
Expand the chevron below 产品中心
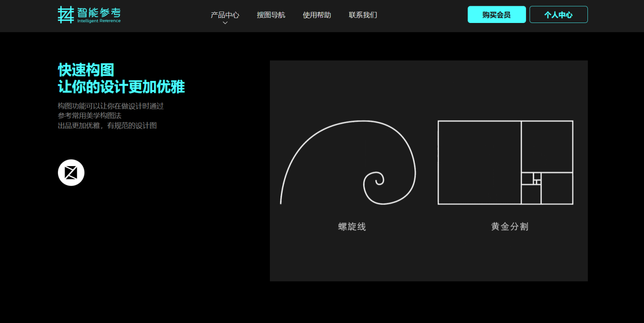(225, 23)
